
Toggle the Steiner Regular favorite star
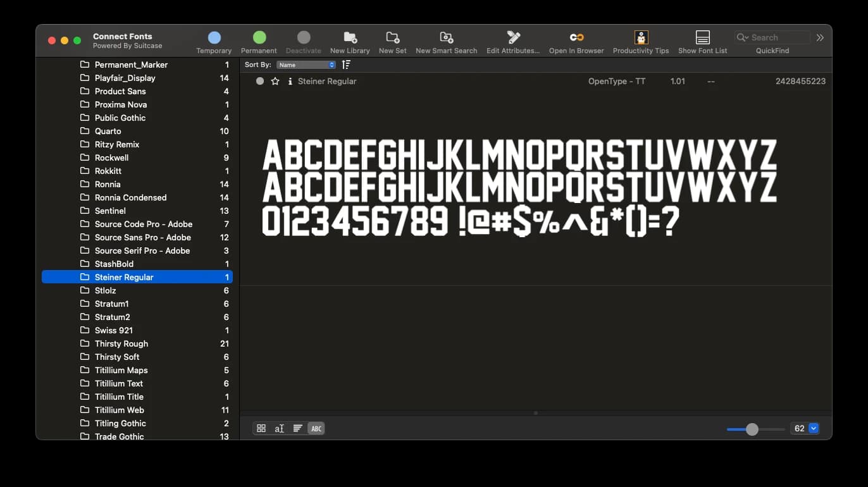(275, 82)
